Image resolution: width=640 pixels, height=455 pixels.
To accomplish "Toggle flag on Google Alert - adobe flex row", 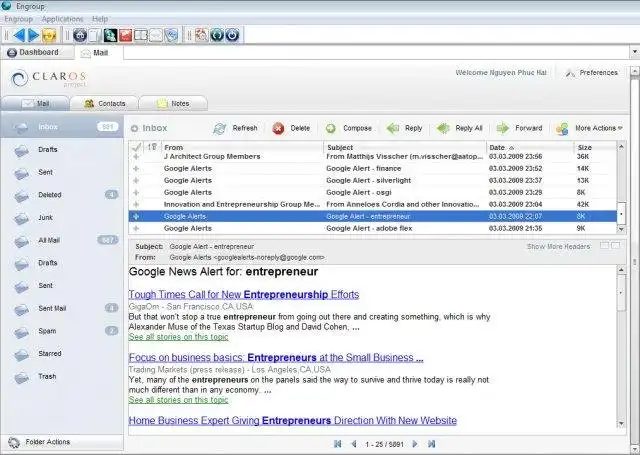I will pyautogui.click(x=136, y=229).
